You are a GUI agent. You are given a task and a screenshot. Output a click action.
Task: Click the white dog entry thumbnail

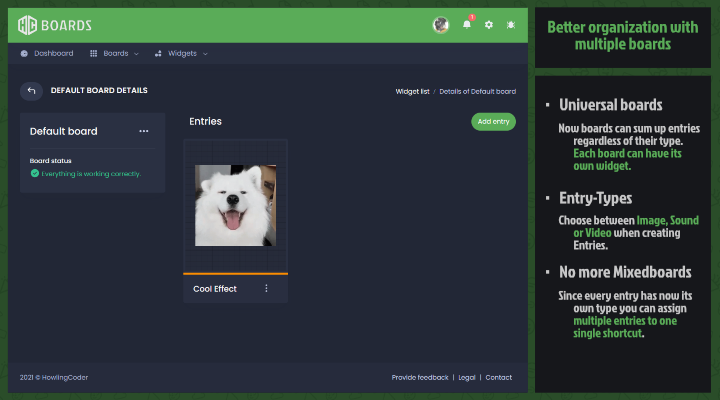click(235, 205)
